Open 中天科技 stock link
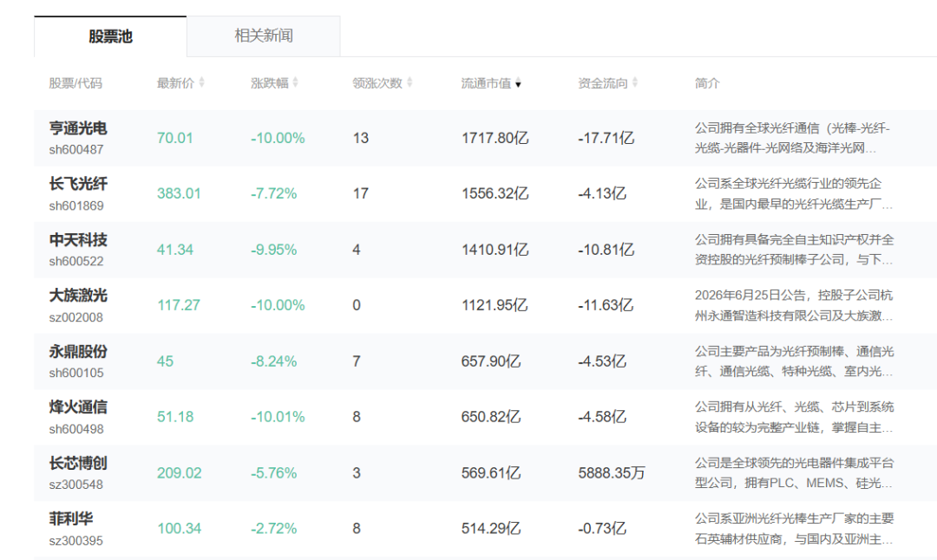 click(x=78, y=239)
